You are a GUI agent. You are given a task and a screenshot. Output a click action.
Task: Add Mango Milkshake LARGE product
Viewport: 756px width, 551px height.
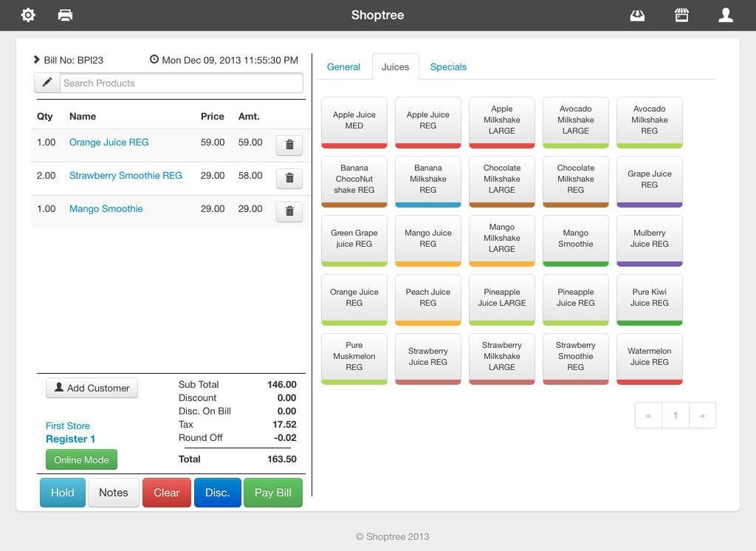(x=502, y=241)
